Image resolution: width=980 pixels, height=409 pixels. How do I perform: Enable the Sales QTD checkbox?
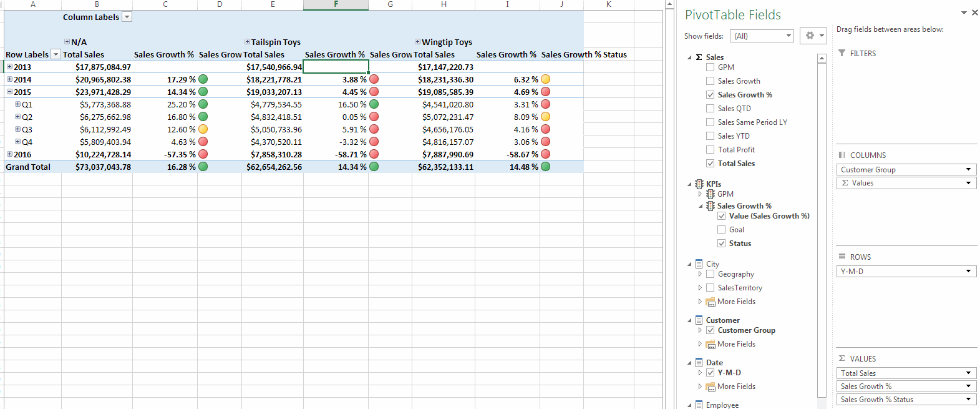click(x=710, y=108)
